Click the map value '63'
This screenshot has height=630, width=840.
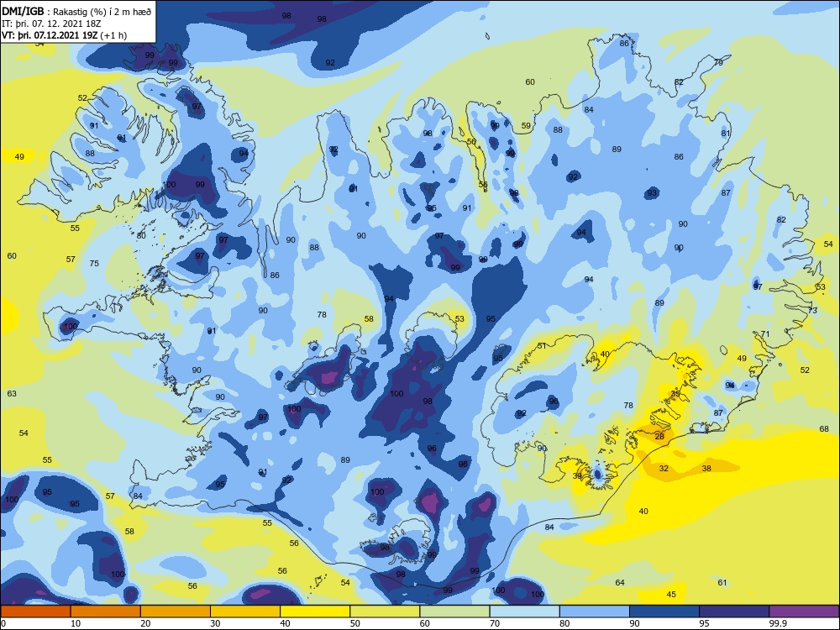click(x=12, y=393)
